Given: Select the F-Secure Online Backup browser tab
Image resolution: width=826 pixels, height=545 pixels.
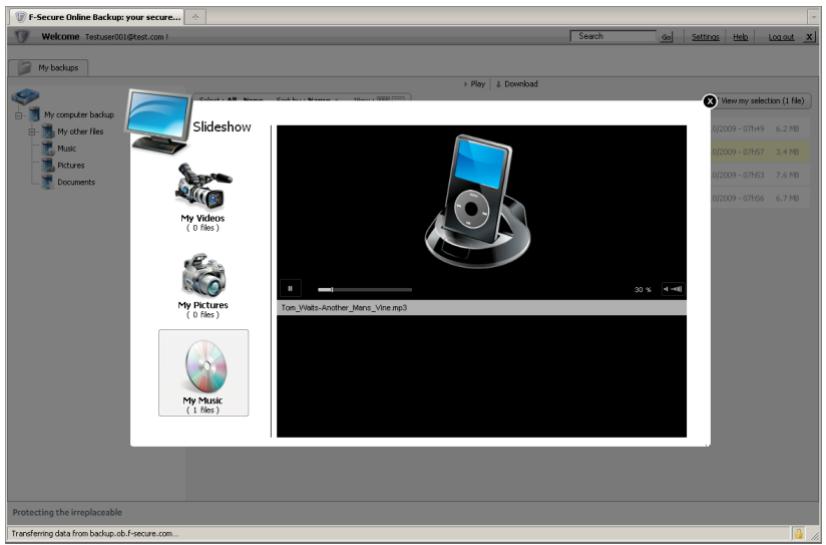Looking at the screenshot, I should [x=99, y=17].
